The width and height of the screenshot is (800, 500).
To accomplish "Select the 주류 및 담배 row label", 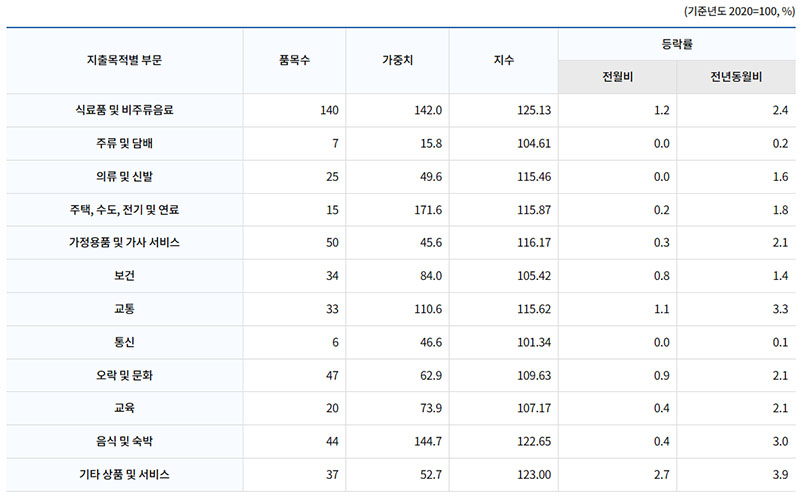I will coord(124,143).
